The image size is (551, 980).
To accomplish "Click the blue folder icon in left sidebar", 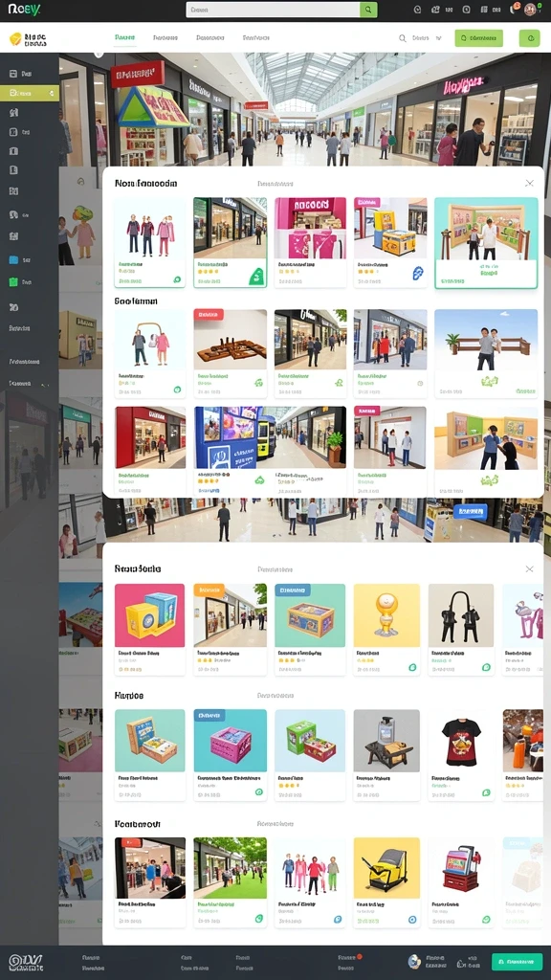I will [13, 259].
